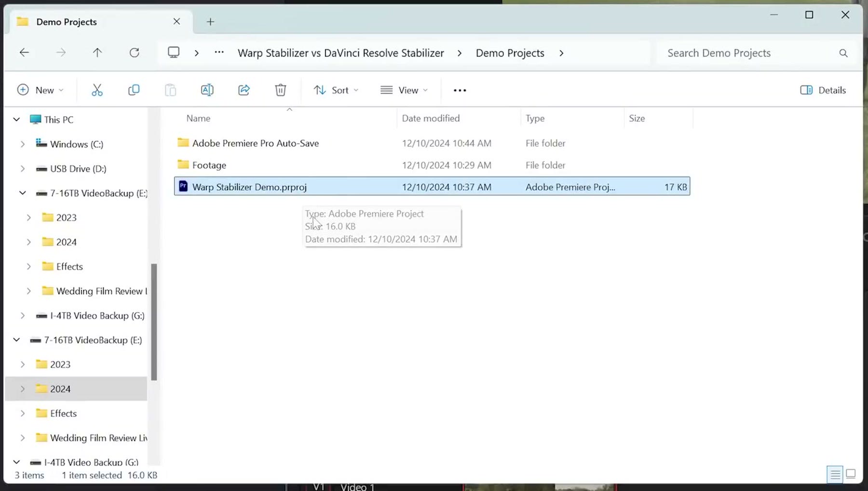Click the search magnifier icon

coord(843,53)
